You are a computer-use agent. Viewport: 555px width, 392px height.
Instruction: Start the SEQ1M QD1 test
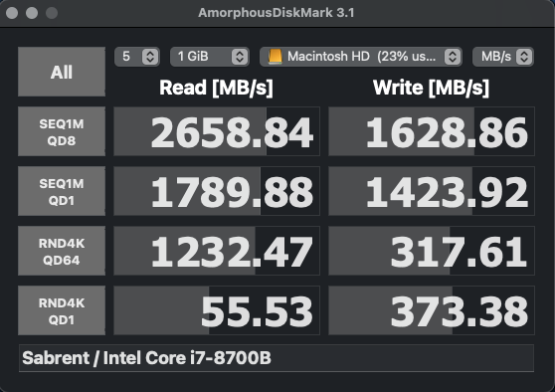pos(62,191)
